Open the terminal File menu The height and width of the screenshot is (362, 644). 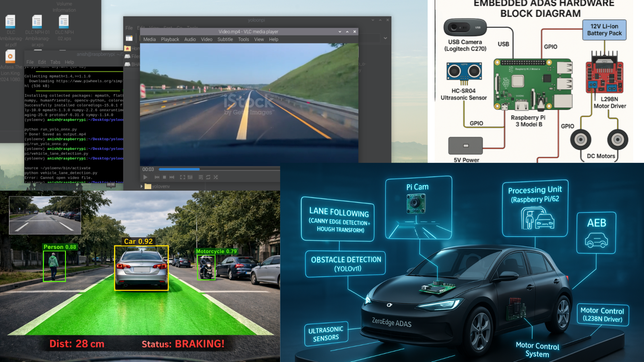click(x=30, y=62)
